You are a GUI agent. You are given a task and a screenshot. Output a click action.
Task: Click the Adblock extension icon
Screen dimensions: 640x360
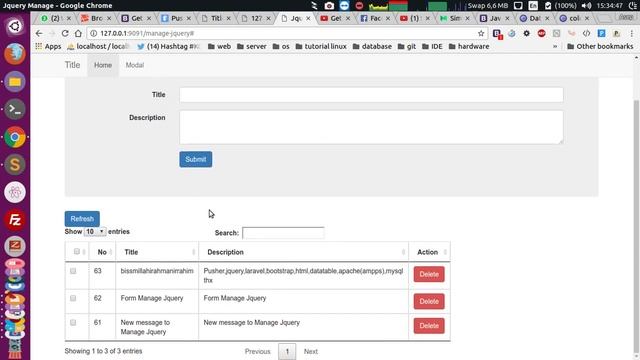pos(542,33)
